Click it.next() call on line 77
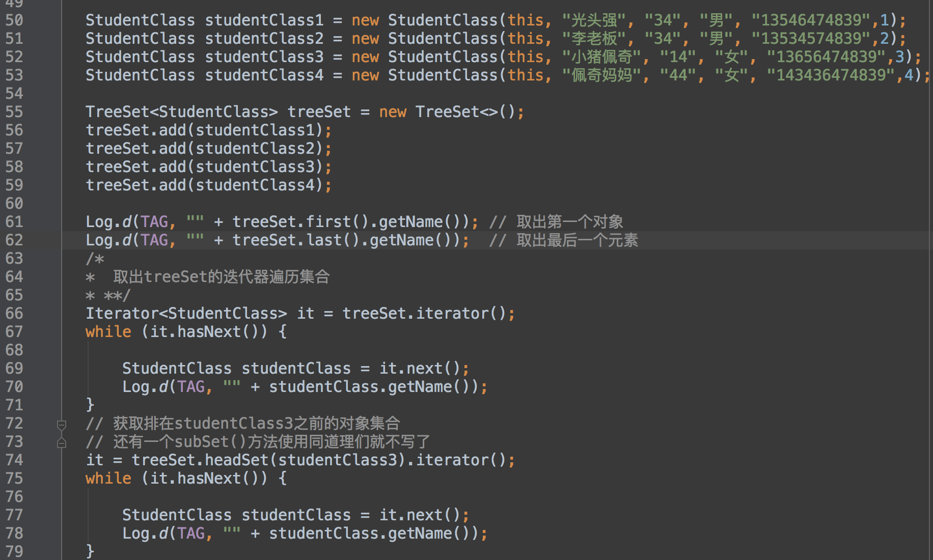Viewport: 933px width, 560px height. (421, 515)
